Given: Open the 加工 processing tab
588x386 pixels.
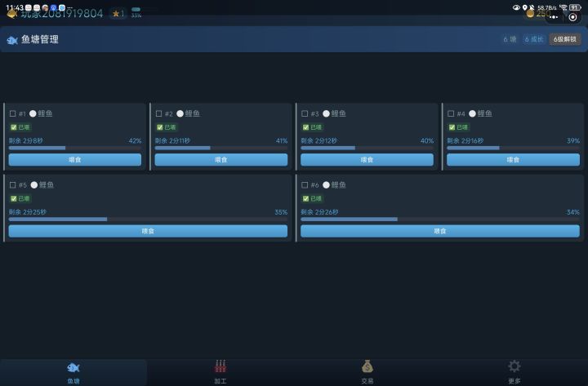Looking at the screenshot, I should (x=220, y=373).
